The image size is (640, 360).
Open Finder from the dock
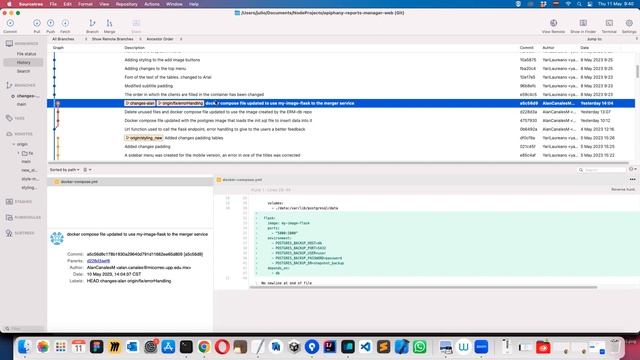24,347
